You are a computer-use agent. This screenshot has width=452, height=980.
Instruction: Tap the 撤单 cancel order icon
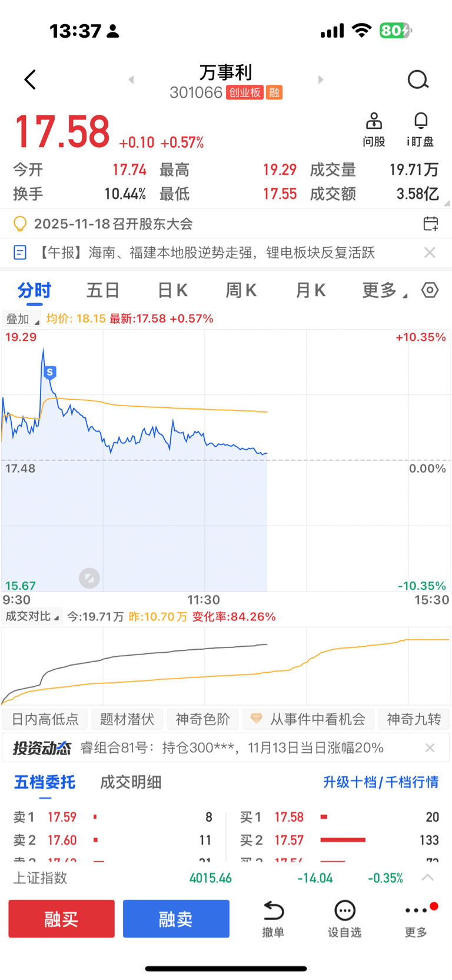click(273, 917)
